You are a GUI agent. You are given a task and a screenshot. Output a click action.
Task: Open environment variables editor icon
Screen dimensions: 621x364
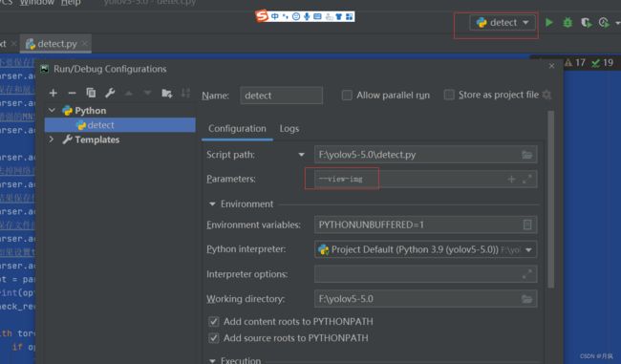pyautogui.click(x=527, y=225)
